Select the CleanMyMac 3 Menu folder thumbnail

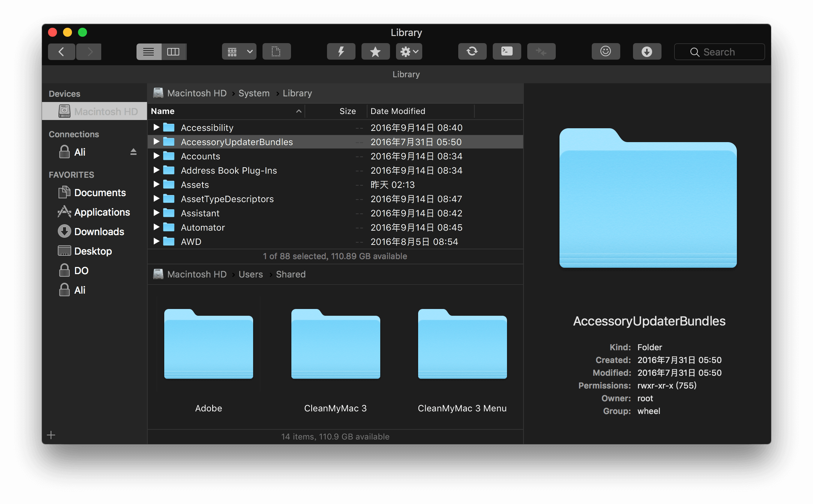462,344
